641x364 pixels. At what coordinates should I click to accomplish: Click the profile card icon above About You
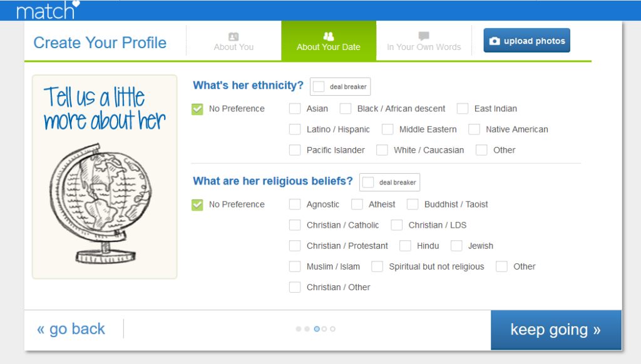tap(233, 36)
